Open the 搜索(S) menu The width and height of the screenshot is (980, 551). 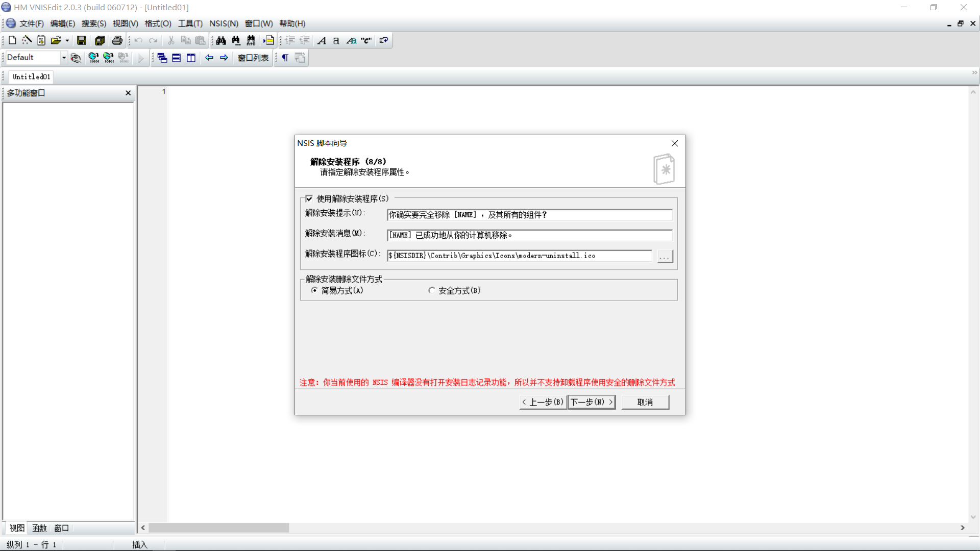click(94, 23)
